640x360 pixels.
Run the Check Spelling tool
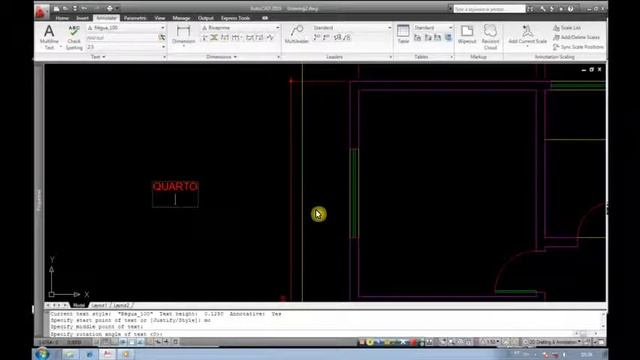tap(74, 37)
